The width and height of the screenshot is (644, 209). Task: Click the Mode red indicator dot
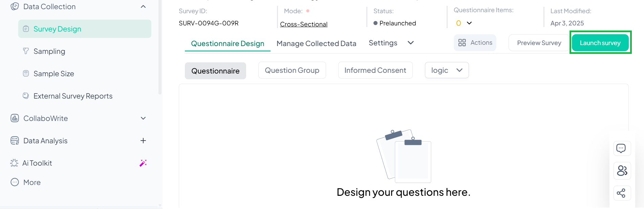308,11
